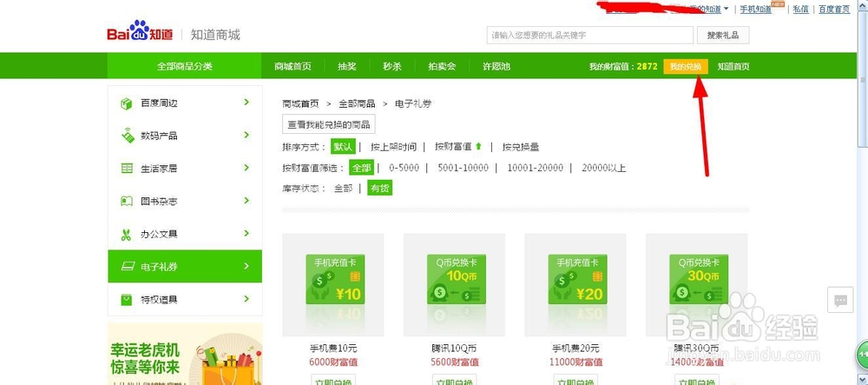Image resolution: width=868 pixels, height=385 pixels.
Task: Select 默认 sort order
Action: tap(343, 147)
